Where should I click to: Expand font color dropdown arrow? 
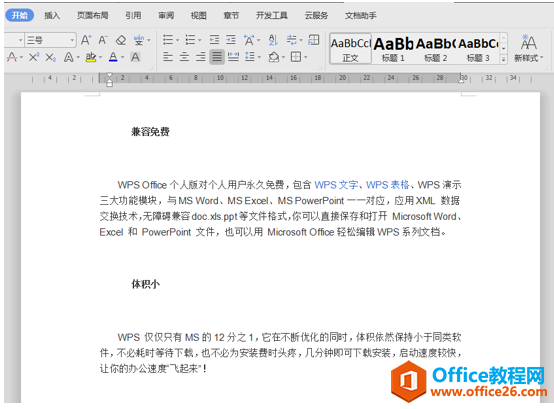[123, 57]
